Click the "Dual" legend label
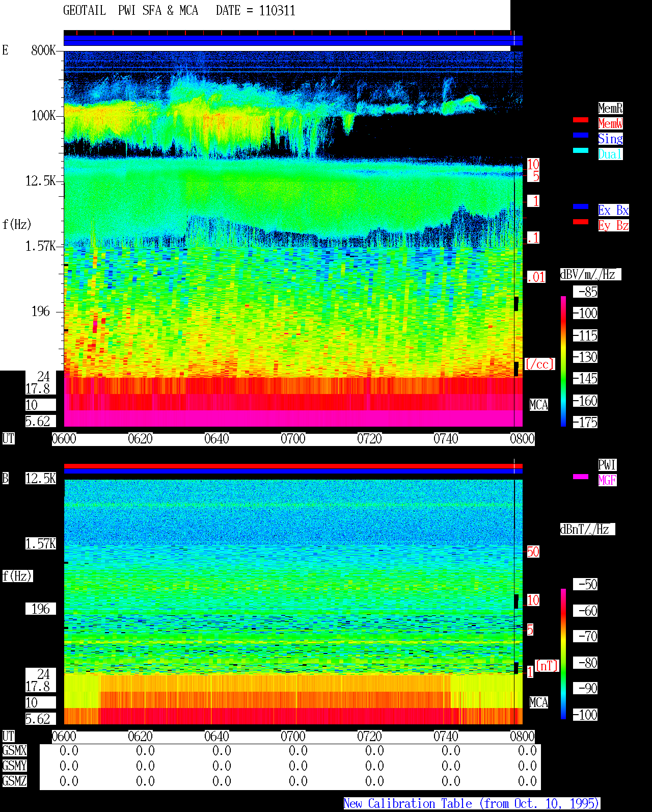The width and height of the screenshot is (652, 812). [x=610, y=154]
